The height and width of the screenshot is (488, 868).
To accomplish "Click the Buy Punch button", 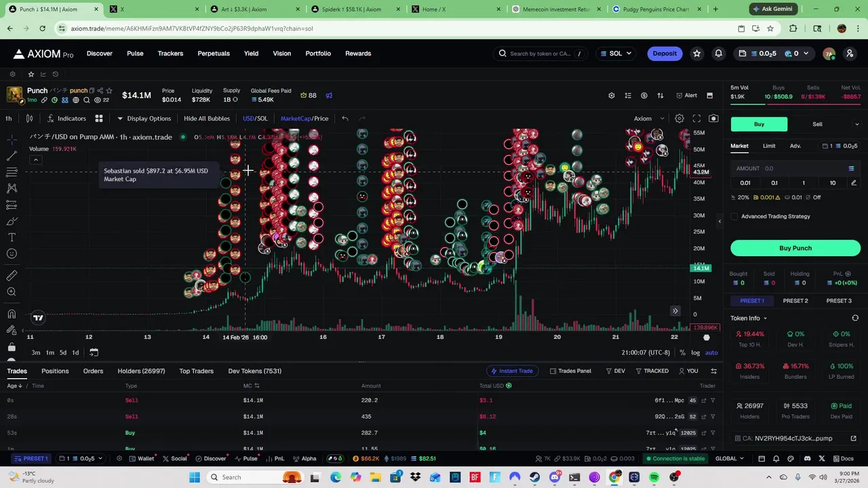I will (795, 248).
